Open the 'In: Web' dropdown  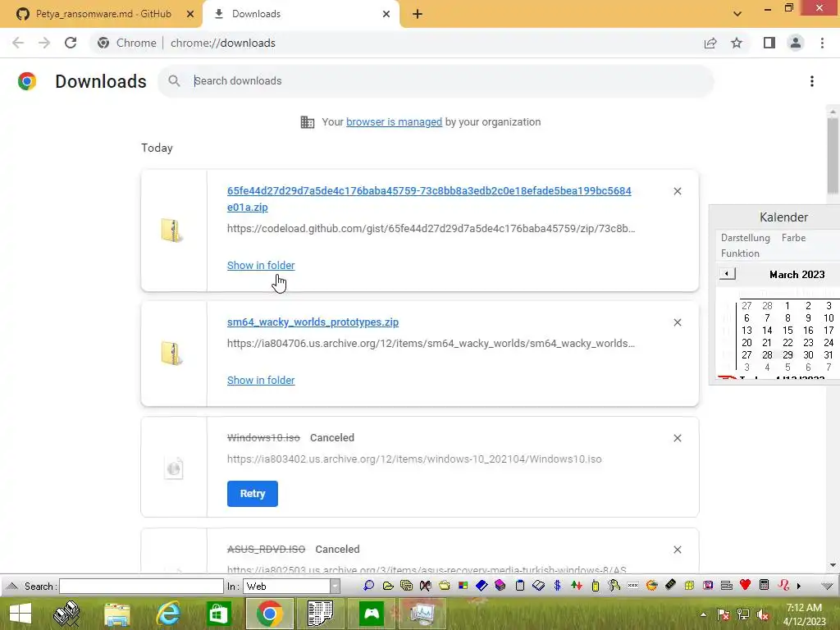[x=335, y=586]
